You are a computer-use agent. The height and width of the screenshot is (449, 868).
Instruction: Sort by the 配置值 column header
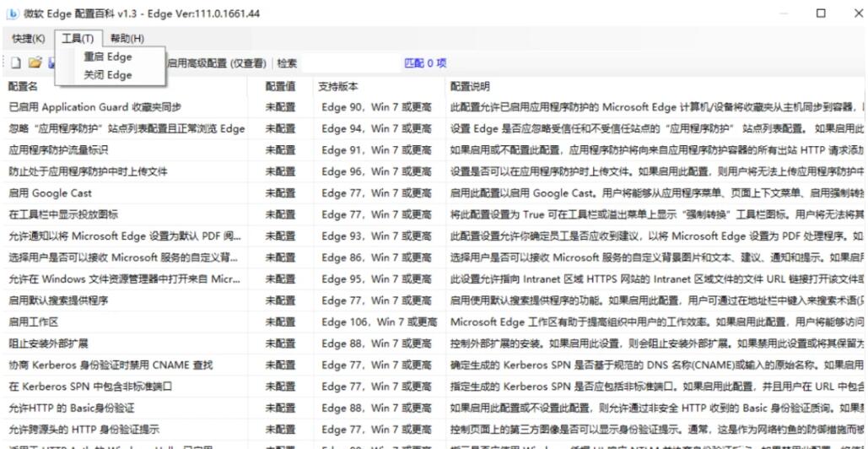(281, 86)
